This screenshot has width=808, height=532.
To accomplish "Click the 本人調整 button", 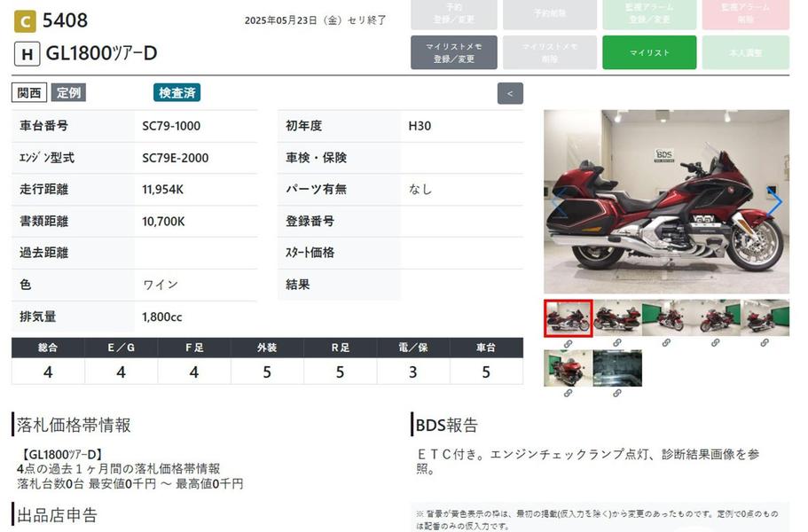I will (x=746, y=52).
